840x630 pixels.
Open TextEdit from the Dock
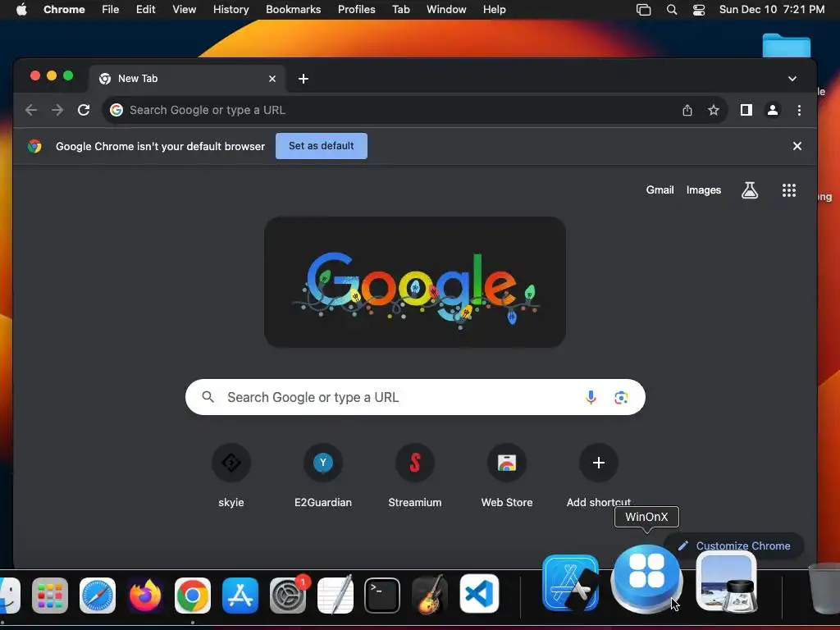pos(336,596)
